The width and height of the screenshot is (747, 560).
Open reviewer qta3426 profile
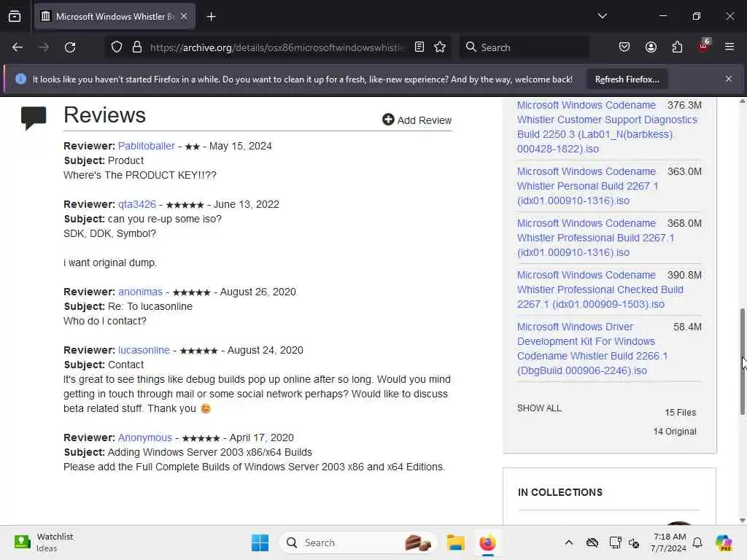click(x=136, y=204)
